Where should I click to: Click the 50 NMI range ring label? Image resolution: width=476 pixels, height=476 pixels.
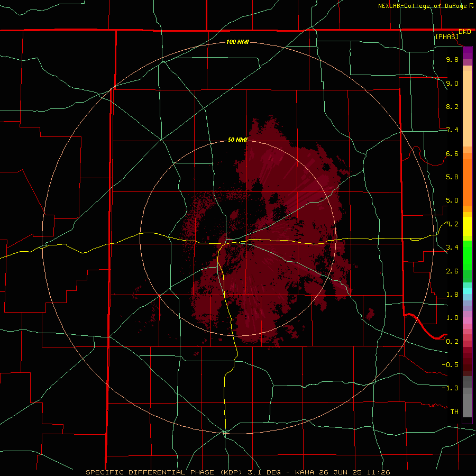[x=237, y=140]
